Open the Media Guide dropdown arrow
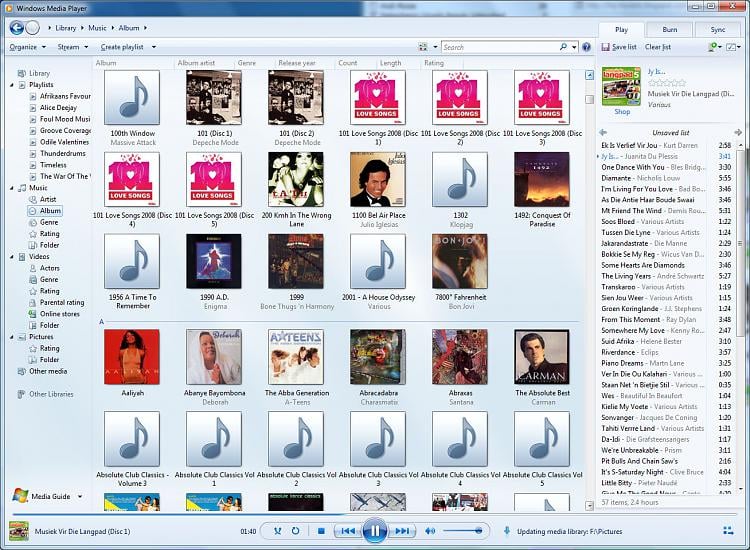 (80, 496)
